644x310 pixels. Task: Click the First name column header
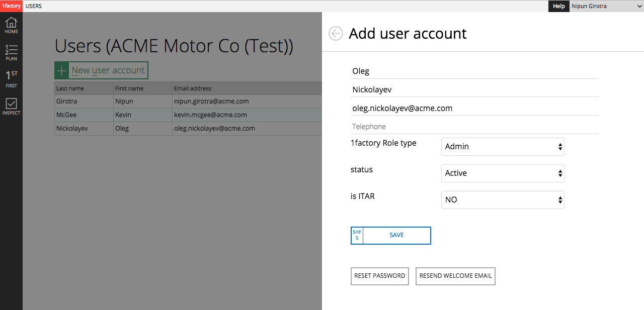(143, 88)
